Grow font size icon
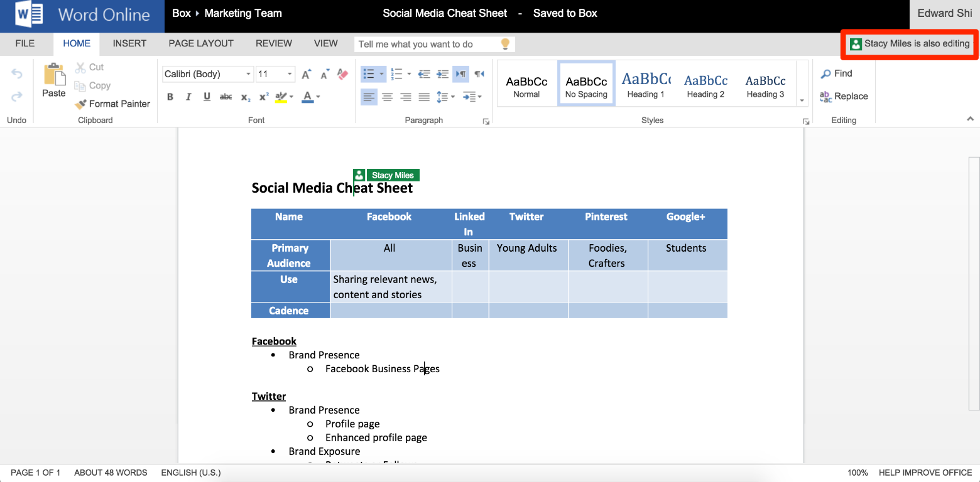This screenshot has width=980, height=482. point(306,74)
